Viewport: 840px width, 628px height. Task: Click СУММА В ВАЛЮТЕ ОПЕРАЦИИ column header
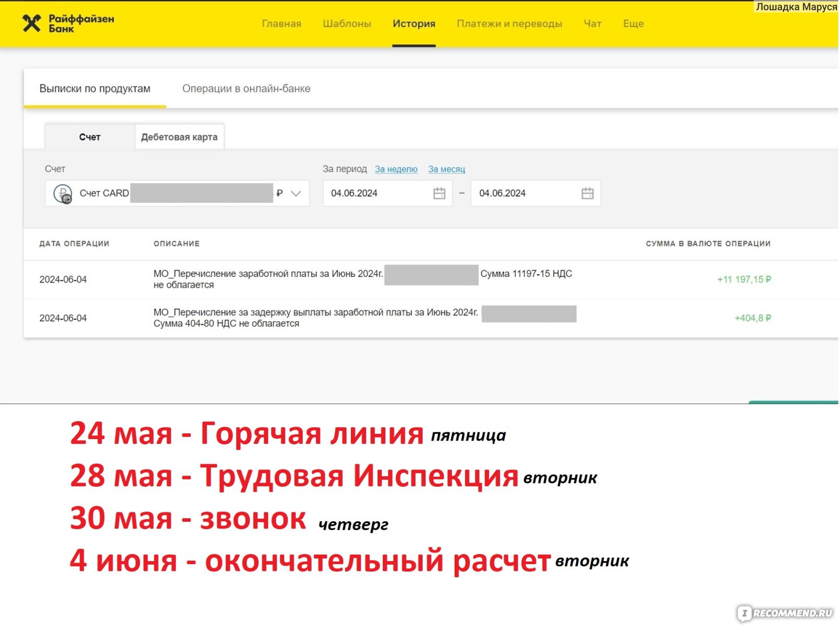pos(708,244)
